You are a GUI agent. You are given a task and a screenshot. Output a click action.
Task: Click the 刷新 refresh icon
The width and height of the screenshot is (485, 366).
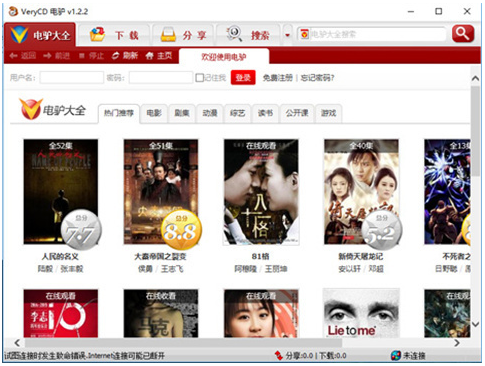click(115, 56)
